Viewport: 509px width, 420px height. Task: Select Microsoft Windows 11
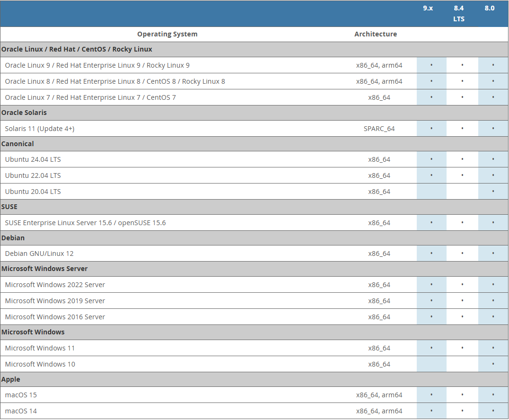pos(254,348)
